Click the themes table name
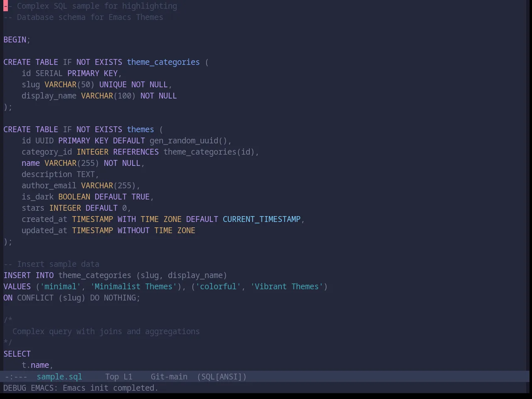Image resolution: width=532 pixels, height=399 pixels. [140, 129]
